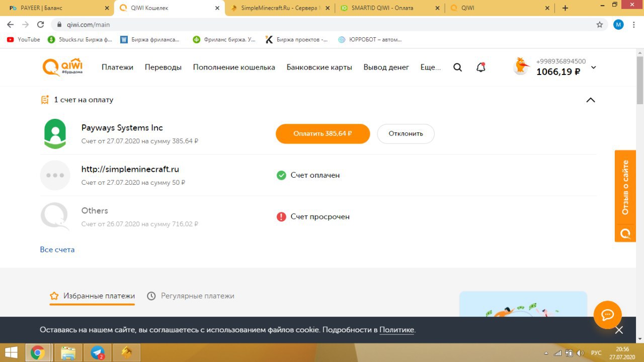
Task: Expand the 'Еще...' menu
Action: (430, 67)
